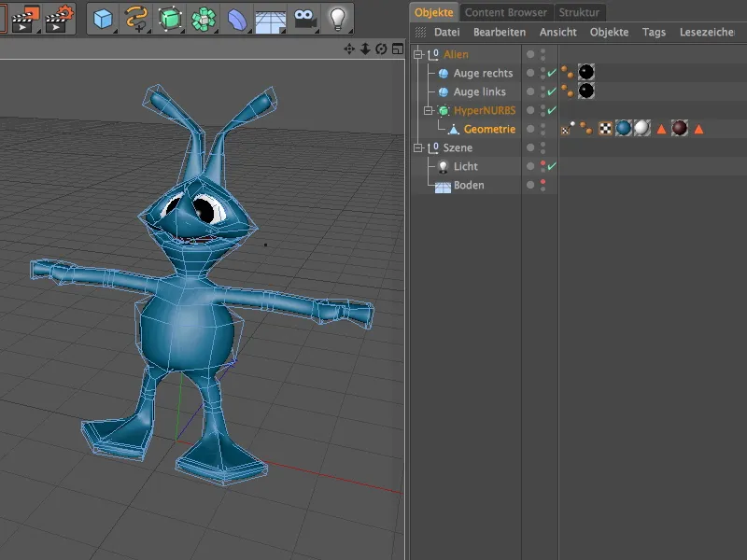This screenshot has height=560, width=747.
Task: Select the Auge rechts object
Action: (x=483, y=73)
